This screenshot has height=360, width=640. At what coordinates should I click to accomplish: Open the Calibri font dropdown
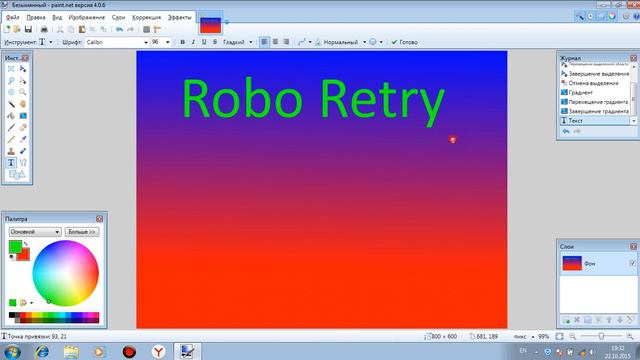pos(146,42)
